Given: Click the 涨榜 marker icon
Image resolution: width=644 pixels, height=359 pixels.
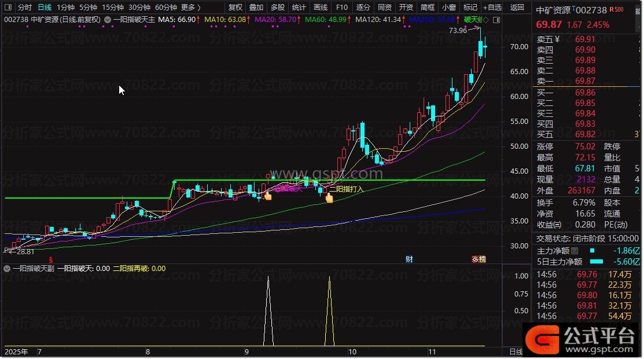Looking at the screenshot, I should coord(479,259).
